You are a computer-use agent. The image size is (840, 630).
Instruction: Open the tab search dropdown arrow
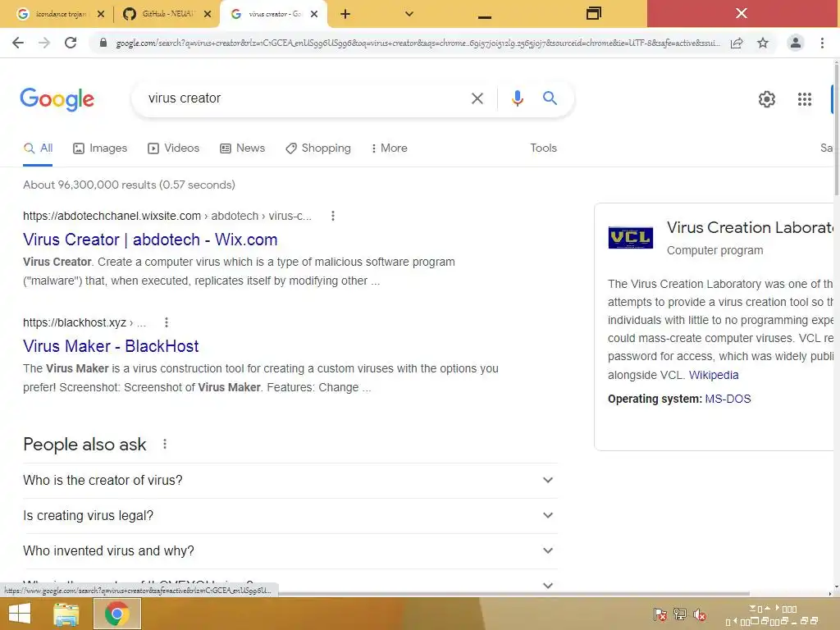click(409, 14)
